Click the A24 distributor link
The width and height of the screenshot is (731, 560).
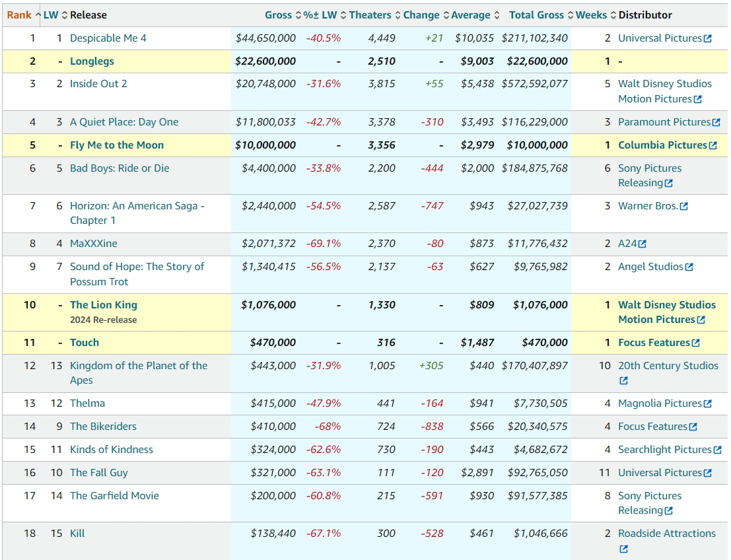pos(627,244)
